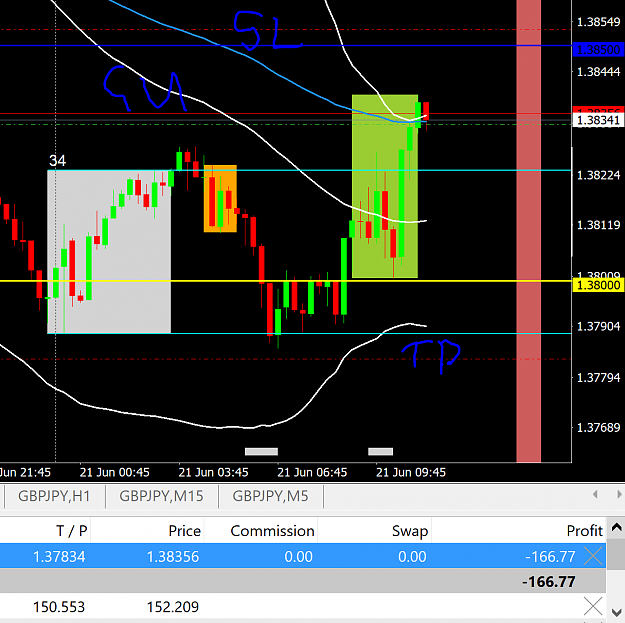Click the 1.38119 price scale value
This screenshot has height=623, width=625.
pyautogui.click(x=599, y=225)
